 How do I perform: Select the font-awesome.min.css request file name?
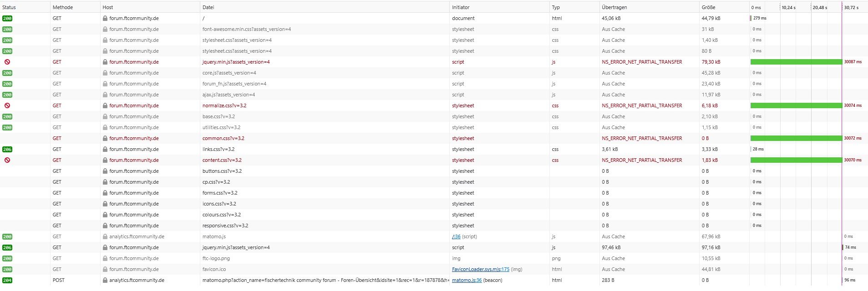(246, 29)
